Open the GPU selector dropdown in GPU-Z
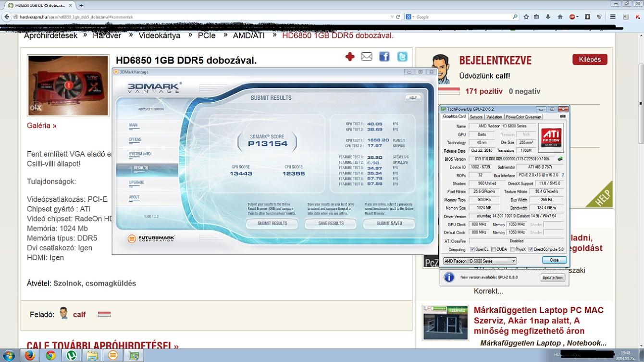The image size is (644, 362). click(479, 261)
